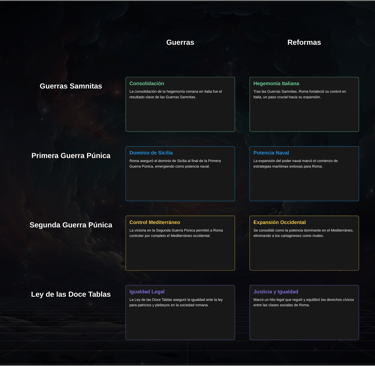Select the Segunda Guerra Púnica row label
This screenshot has width=375, height=366.
[71, 225]
